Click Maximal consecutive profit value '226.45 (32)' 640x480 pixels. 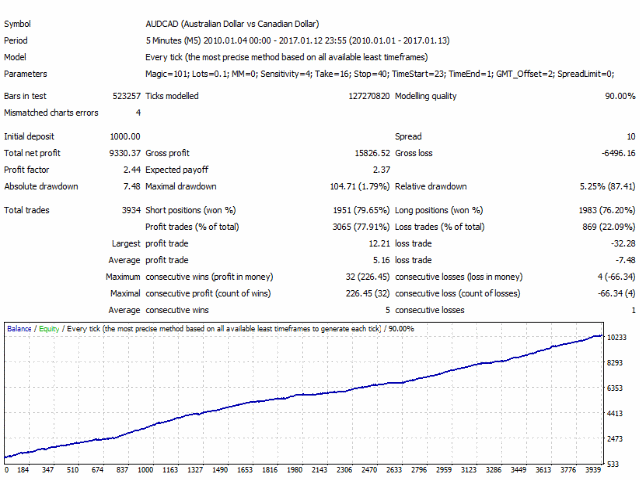tap(367, 293)
